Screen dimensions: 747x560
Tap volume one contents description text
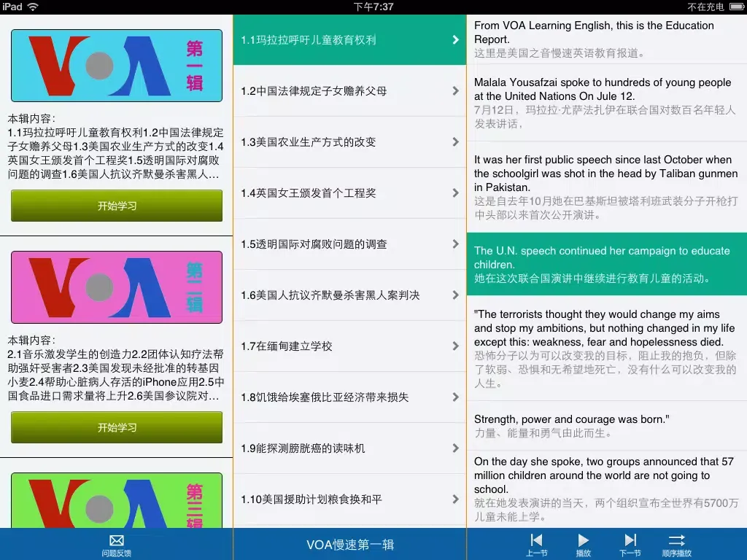[116, 146]
